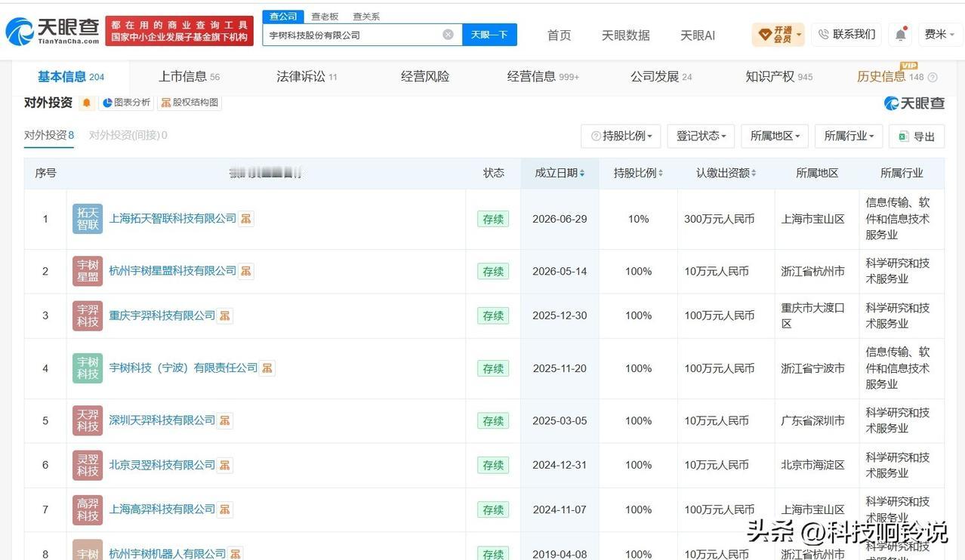
Task: Open the 知识产权 tab
Action: (x=779, y=76)
